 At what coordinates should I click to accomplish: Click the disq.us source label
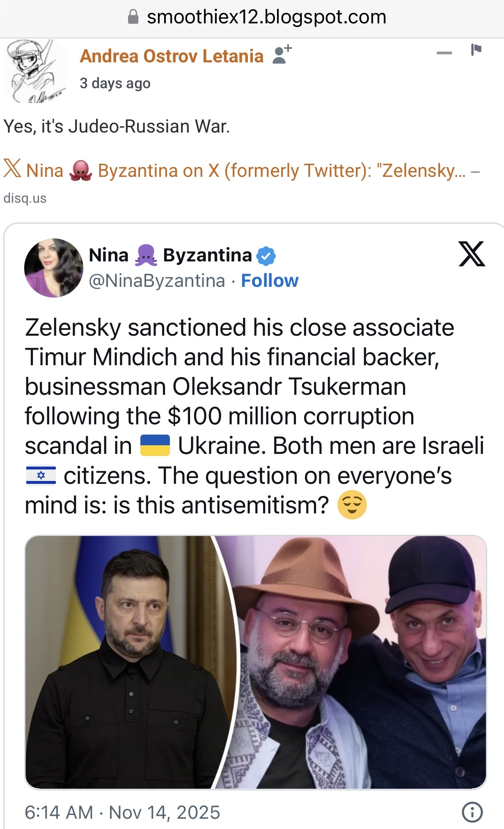tap(25, 198)
